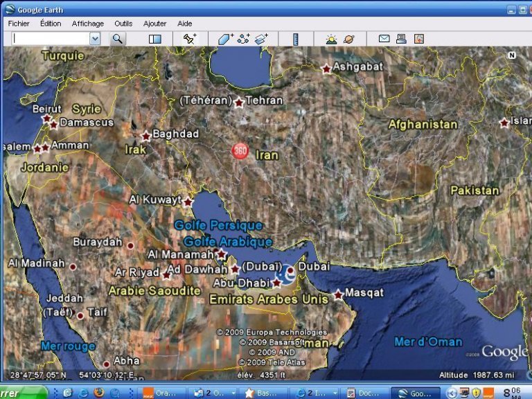Click the Masqat capital star marker
Viewport: 532px width, 399px height.
pos(338,294)
